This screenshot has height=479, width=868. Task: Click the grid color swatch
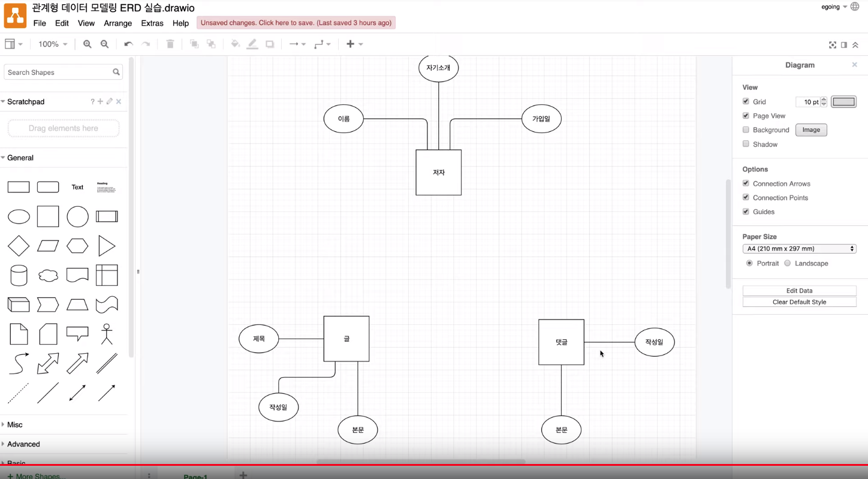(x=843, y=102)
